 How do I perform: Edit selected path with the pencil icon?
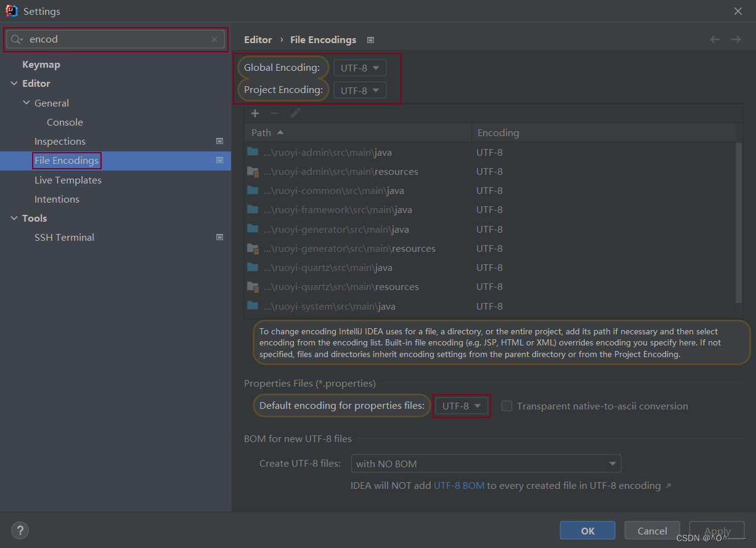coord(295,113)
